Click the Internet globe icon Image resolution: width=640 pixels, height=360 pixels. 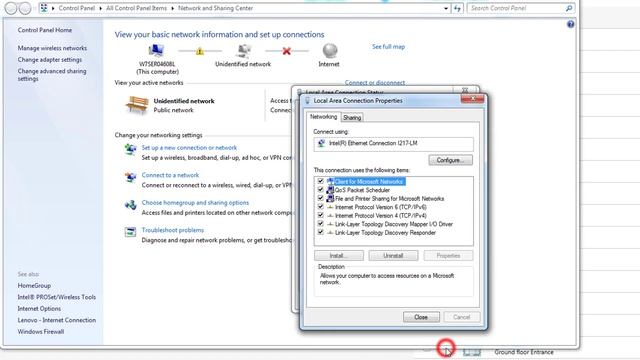click(x=330, y=51)
